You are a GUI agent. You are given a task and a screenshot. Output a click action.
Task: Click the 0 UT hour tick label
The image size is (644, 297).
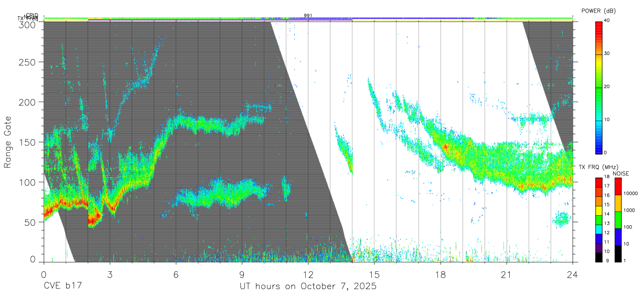point(44,274)
